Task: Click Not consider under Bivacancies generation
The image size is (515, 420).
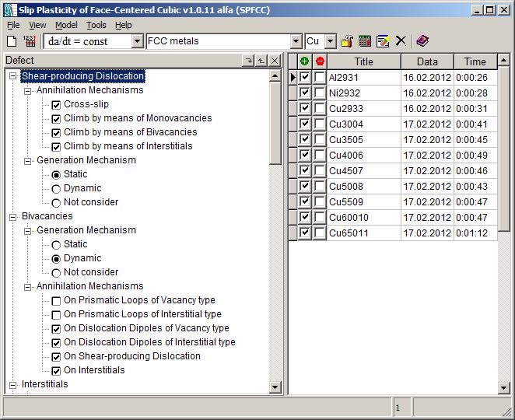Action: (56, 273)
